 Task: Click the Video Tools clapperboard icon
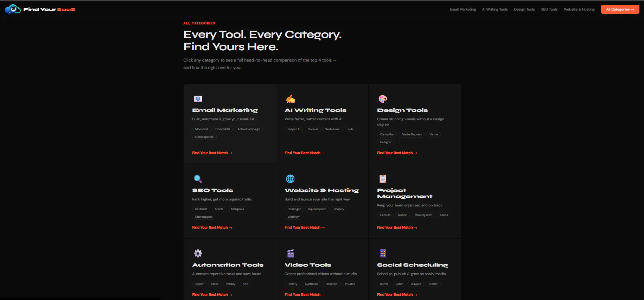(290, 253)
